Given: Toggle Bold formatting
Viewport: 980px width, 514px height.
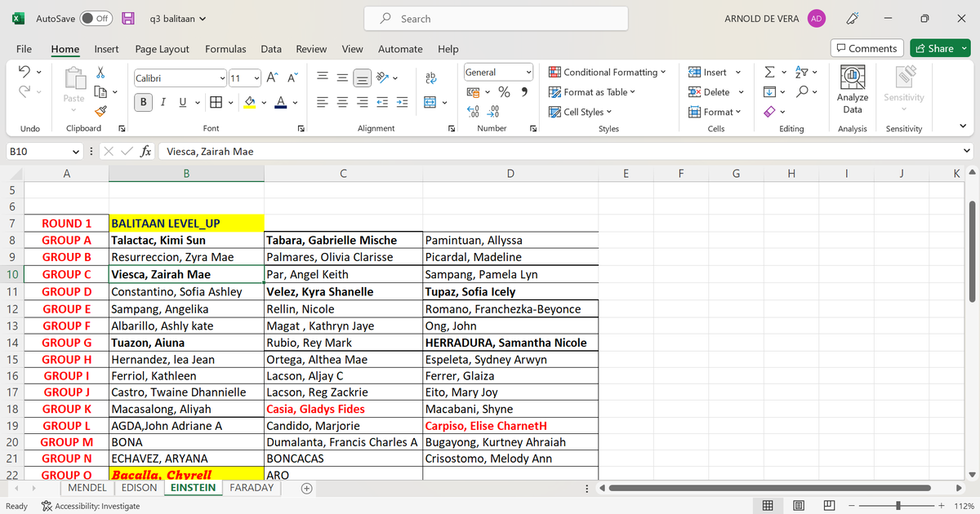Looking at the screenshot, I should 144,102.
